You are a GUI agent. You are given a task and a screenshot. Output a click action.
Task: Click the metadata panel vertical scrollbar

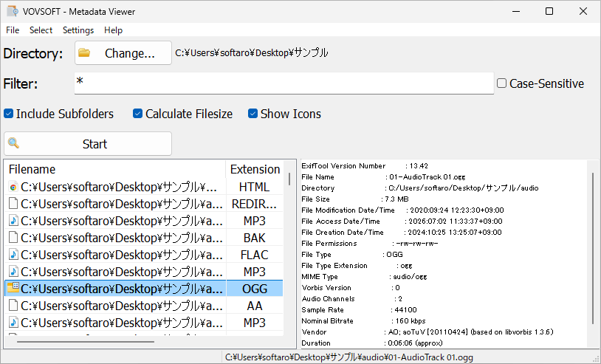click(x=593, y=247)
